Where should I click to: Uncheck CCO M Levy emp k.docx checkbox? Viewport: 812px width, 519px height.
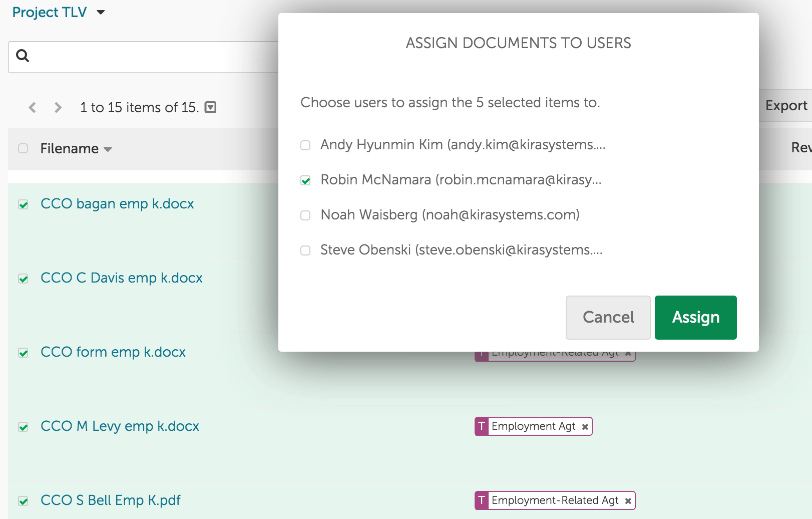23,427
